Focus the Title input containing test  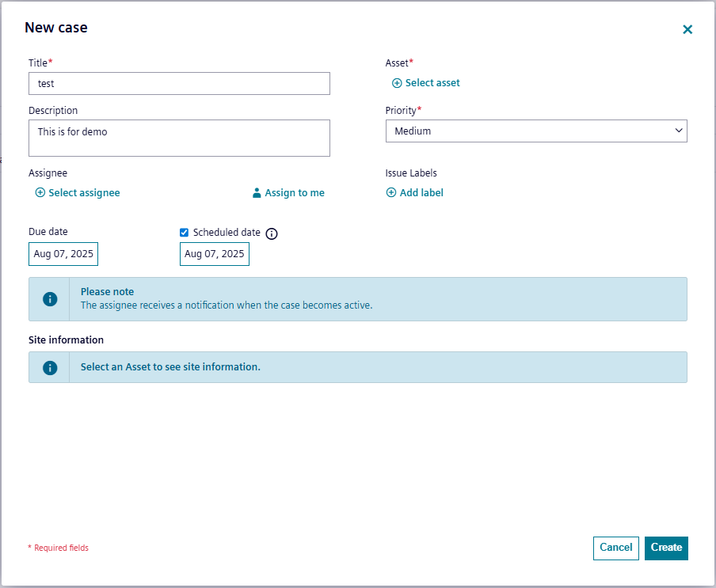pyautogui.click(x=179, y=84)
